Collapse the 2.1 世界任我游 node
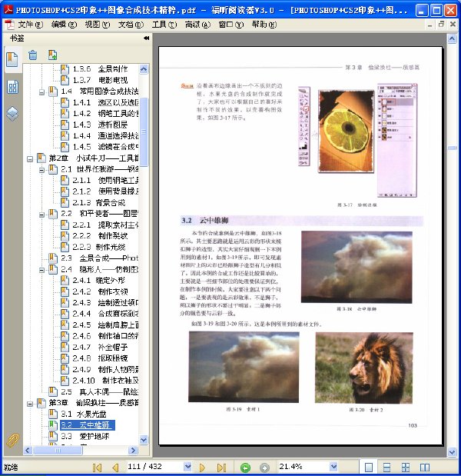Viewport: 461px width, 476px height. click(41, 170)
